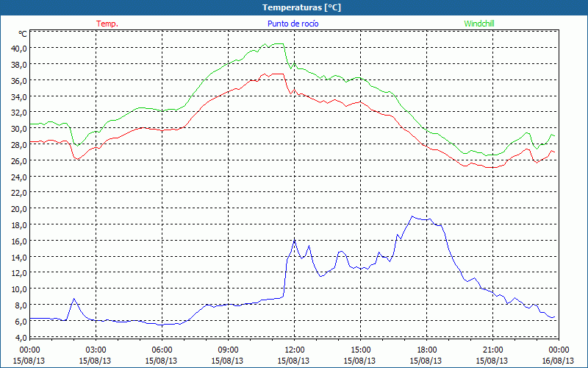Click the 30,0 y-axis value
Viewport: 588px width, 368px height.
19,129
